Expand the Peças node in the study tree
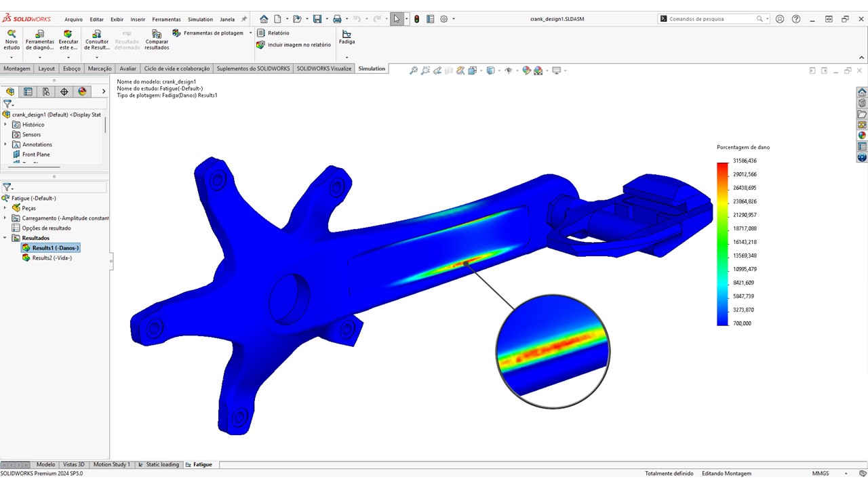 pos(5,208)
